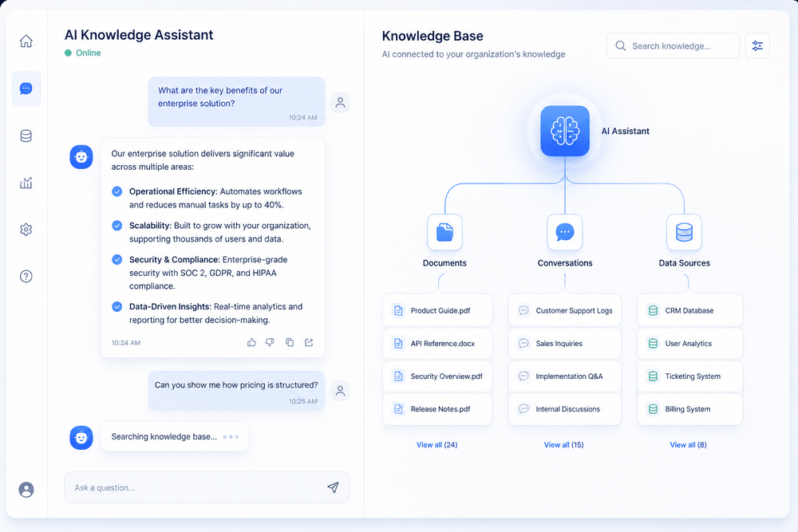Click bot avatar beside Searching knowledge base

pyautogui.click(x=81, y=437)
